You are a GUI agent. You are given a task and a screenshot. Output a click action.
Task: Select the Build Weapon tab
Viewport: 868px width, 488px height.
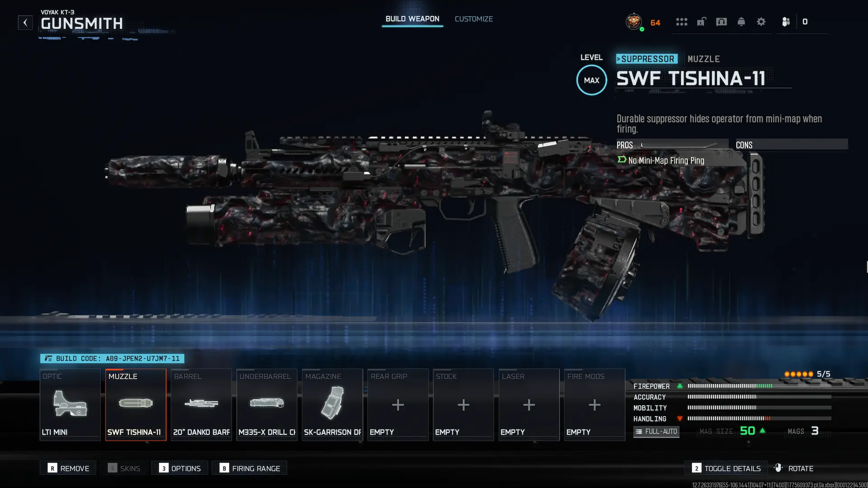pos(412,19)
